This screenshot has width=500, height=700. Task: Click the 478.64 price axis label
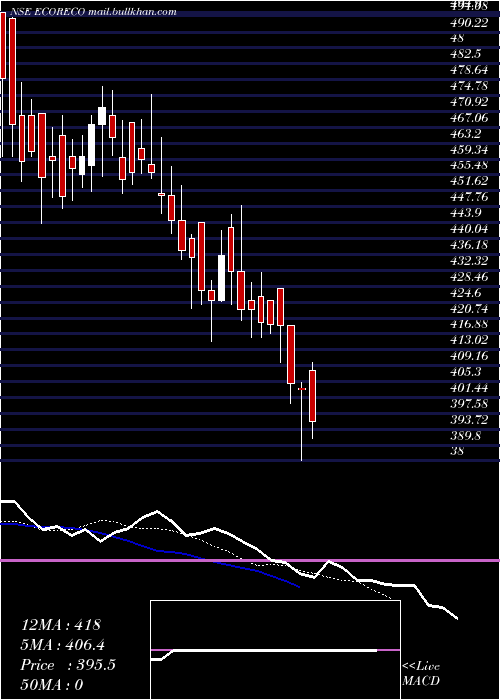[x=469, y=69]
